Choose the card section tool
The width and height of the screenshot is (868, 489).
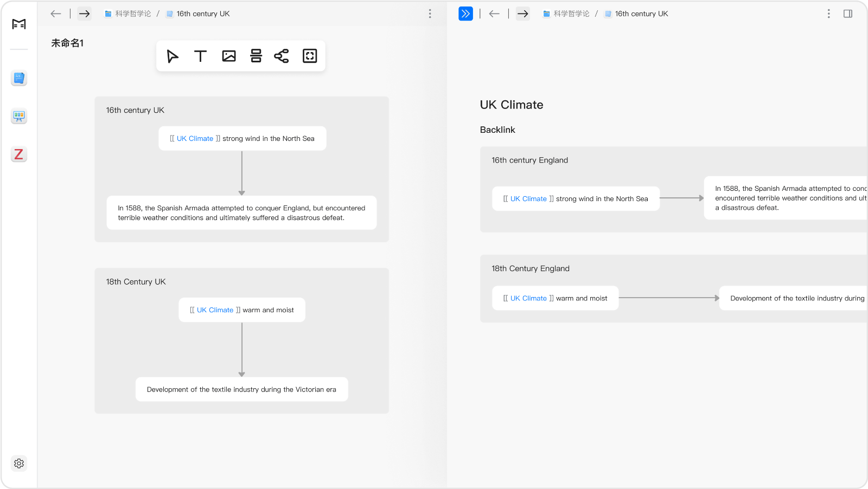click(256, 56)
